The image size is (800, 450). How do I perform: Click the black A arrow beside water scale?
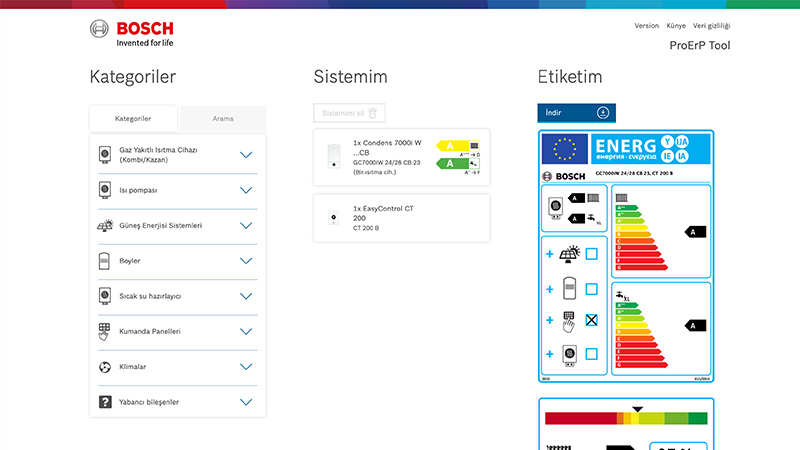(695, 326)
